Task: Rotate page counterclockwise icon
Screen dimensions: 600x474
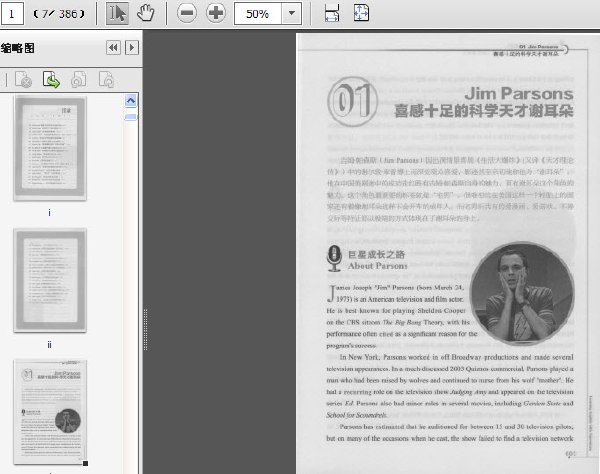Action: (78, 80)
